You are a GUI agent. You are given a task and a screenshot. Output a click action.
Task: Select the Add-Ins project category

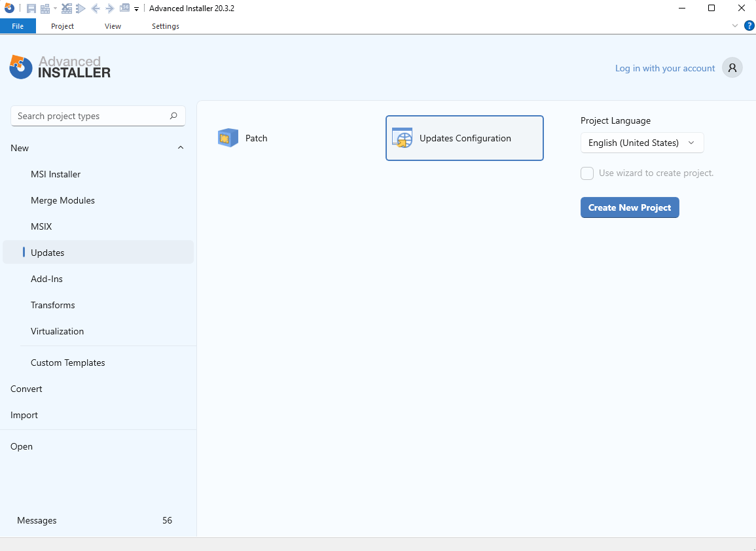click(x=98, y=279)
